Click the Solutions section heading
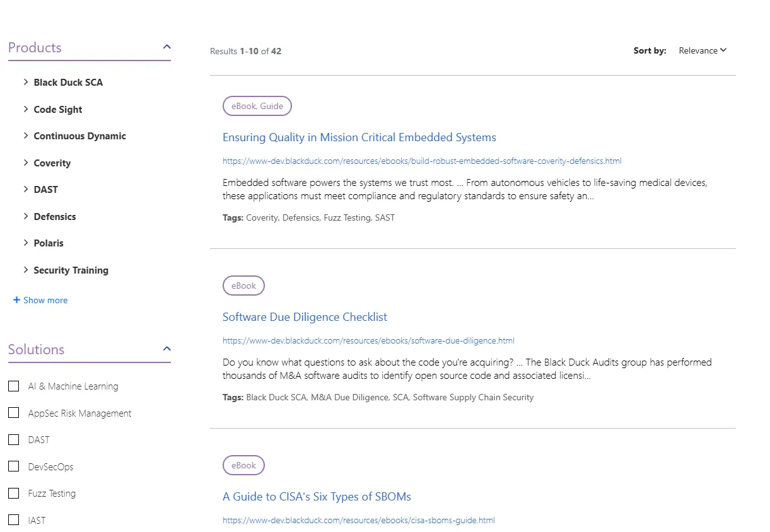 click(36, 349)
